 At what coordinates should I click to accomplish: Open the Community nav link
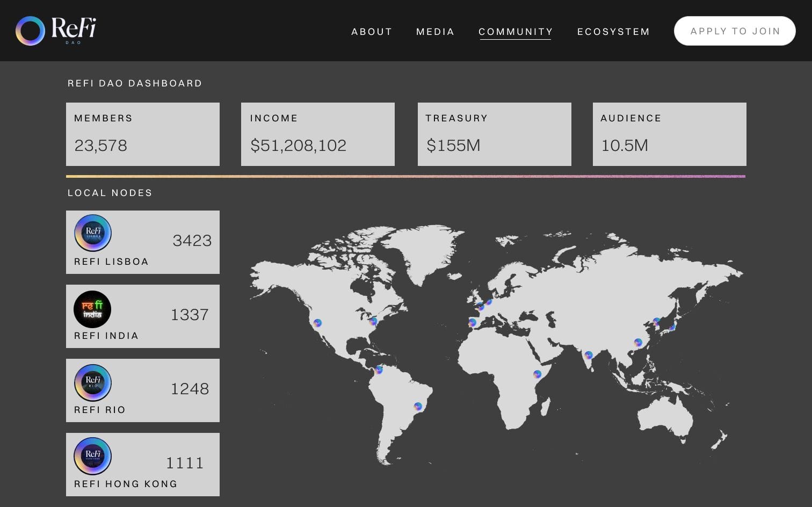(516, 32)
